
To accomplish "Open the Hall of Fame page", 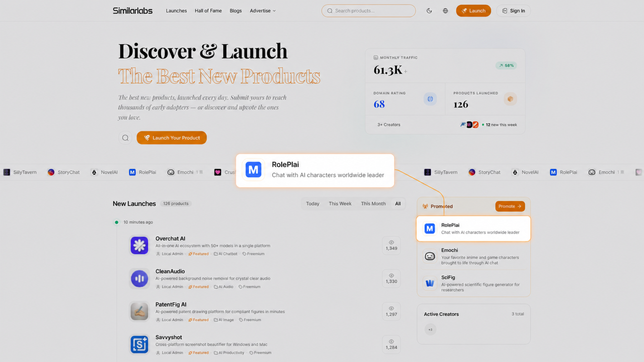I will tap(208, 11).
